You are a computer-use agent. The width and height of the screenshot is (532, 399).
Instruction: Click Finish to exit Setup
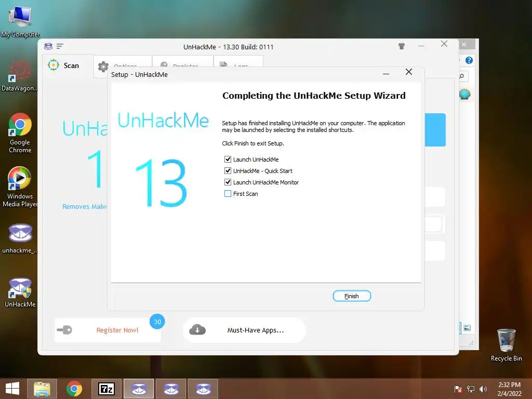352,296
